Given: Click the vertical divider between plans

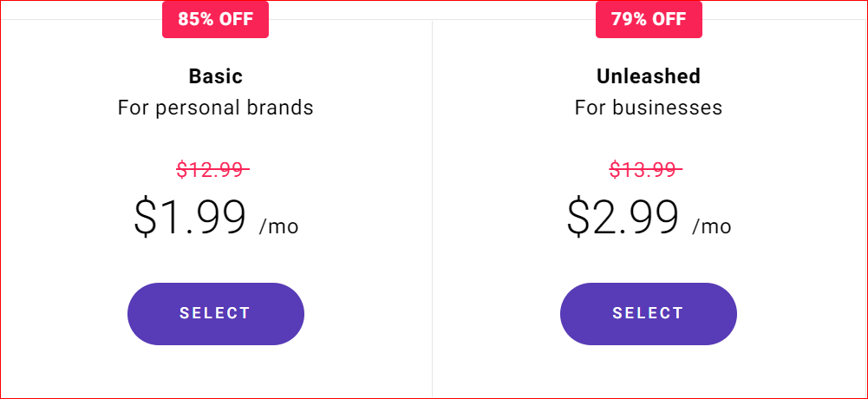Looking at the screenshot, I should pos(432,208).
